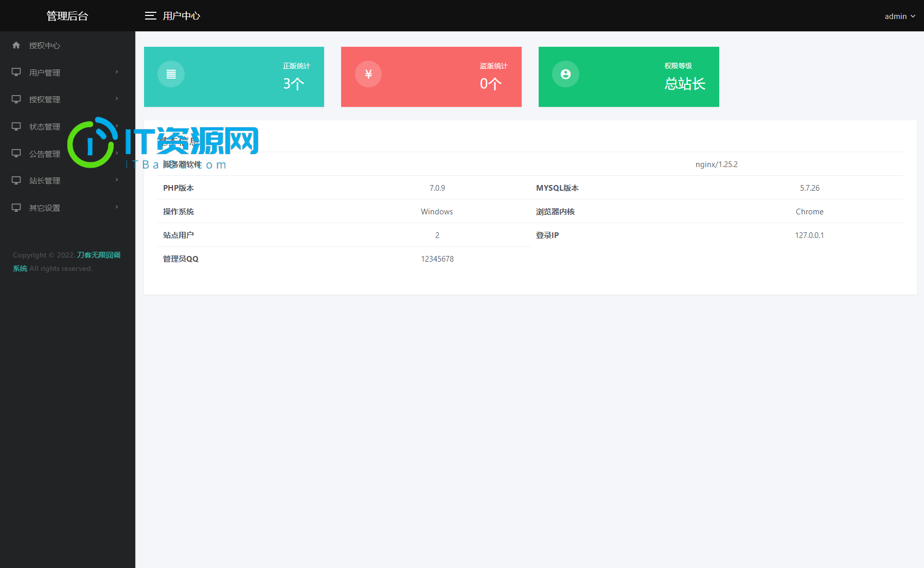This screenshot has width=924, height=568.
Task: Click the monitor icon beside 状态管理
Action: 16,126
